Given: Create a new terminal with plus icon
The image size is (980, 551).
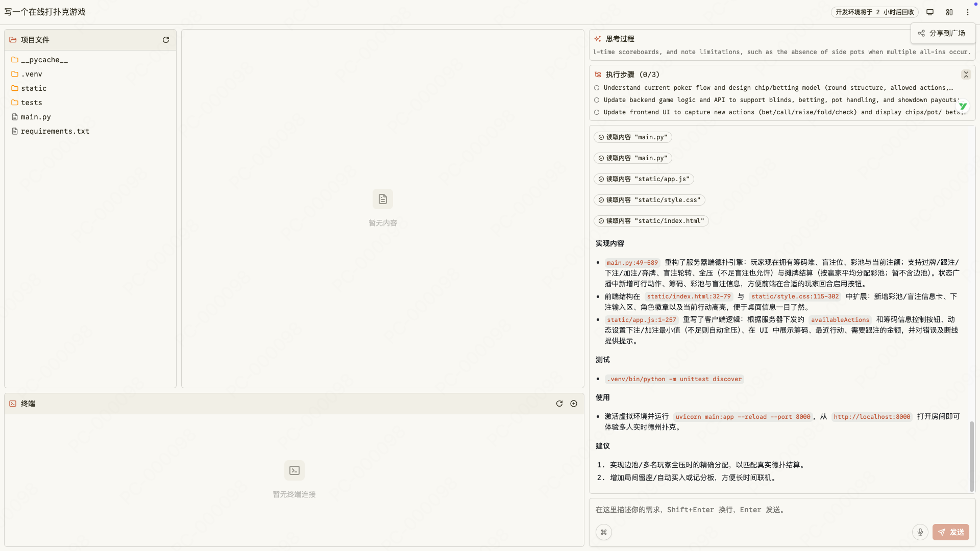Looking at the screenshot, I should tap(574, 404).
